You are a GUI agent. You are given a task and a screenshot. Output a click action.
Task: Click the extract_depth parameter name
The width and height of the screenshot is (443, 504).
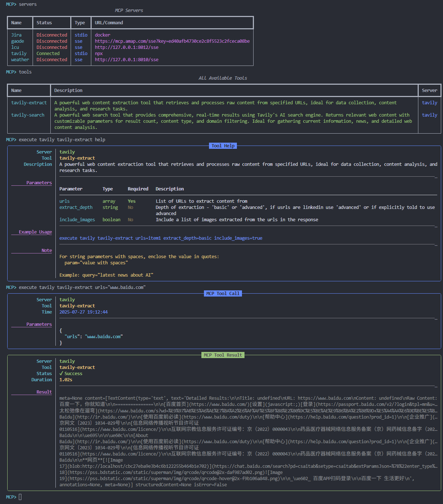[76, 207]
